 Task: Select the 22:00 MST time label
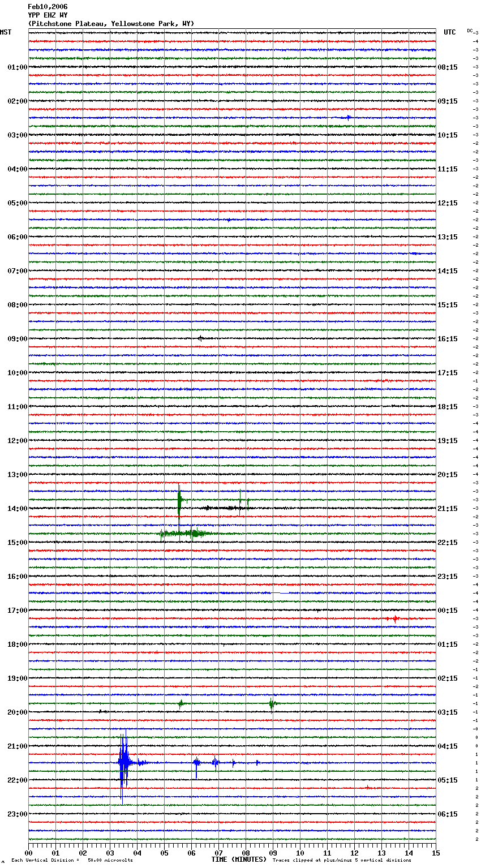tap(18, 780)
